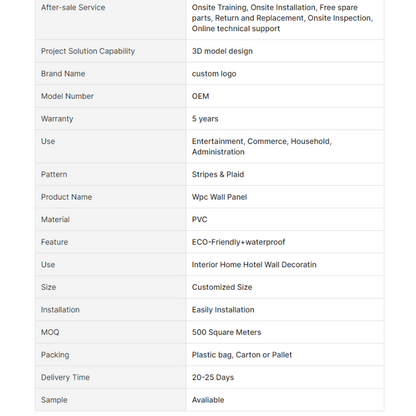Click the Project Solution Capability label
Image resolution: width=416 pixels, height=416 pixels.
[88, 51]
